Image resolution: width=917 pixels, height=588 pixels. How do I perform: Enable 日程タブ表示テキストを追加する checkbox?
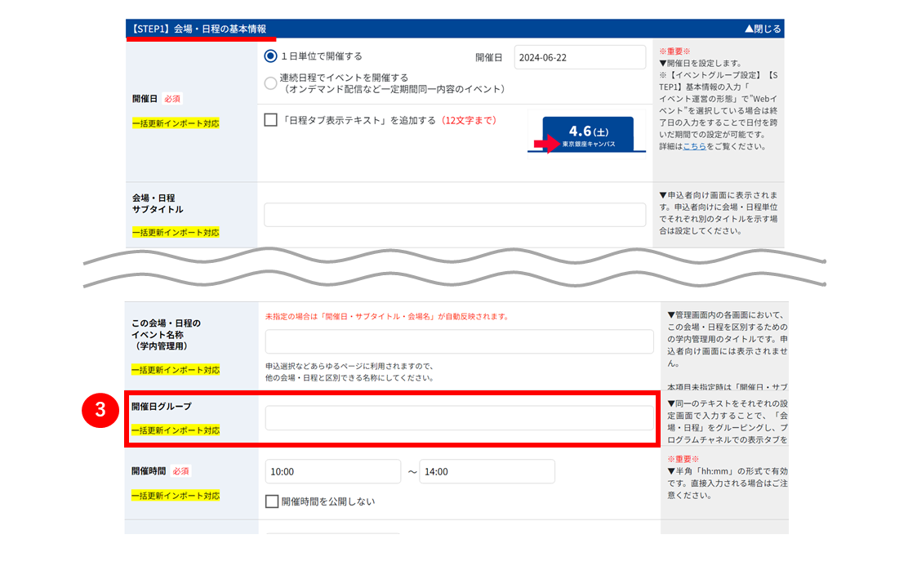[270, 120]
